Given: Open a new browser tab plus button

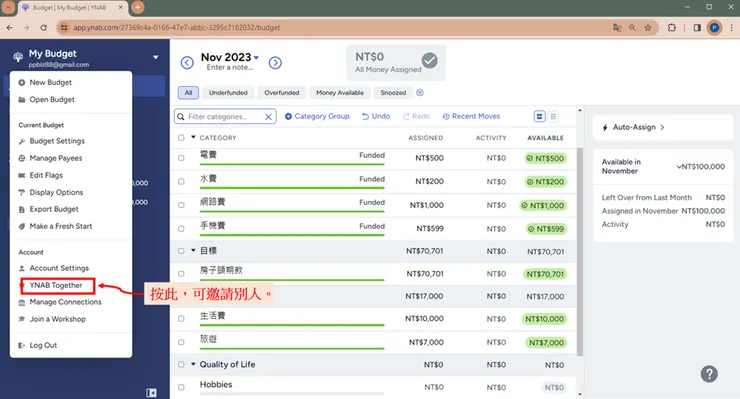Looking at the screenshot, I should 137,7.
